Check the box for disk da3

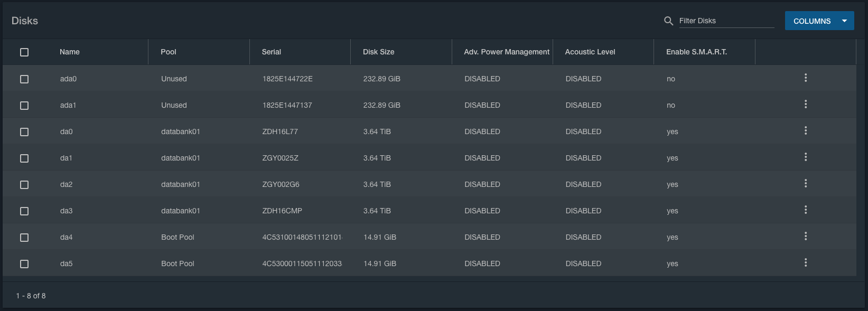click(24, 211)
